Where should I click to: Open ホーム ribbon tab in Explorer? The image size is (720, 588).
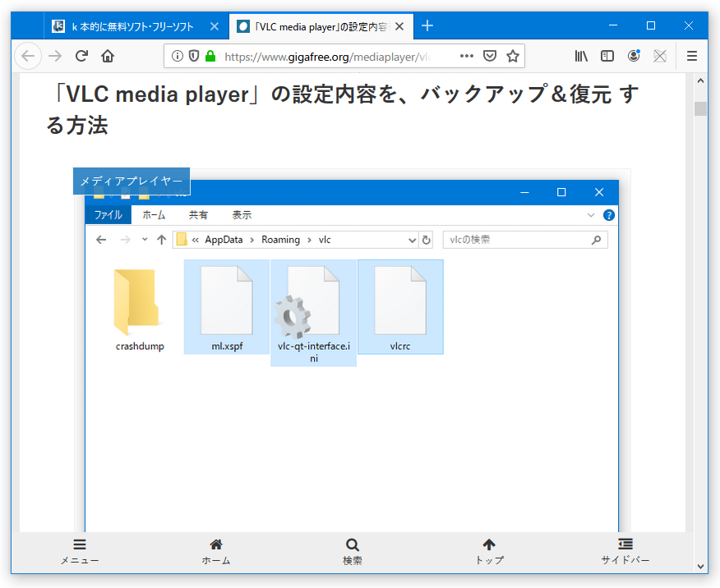[x=154, y=214]
